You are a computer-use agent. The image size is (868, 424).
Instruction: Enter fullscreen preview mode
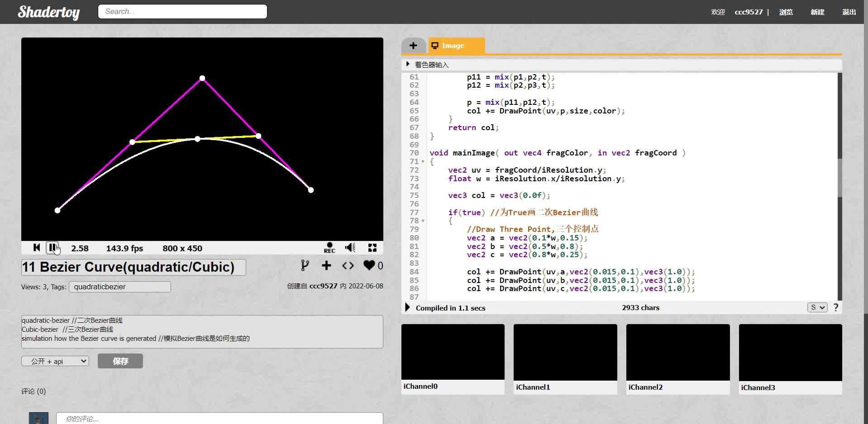(372, 248)
